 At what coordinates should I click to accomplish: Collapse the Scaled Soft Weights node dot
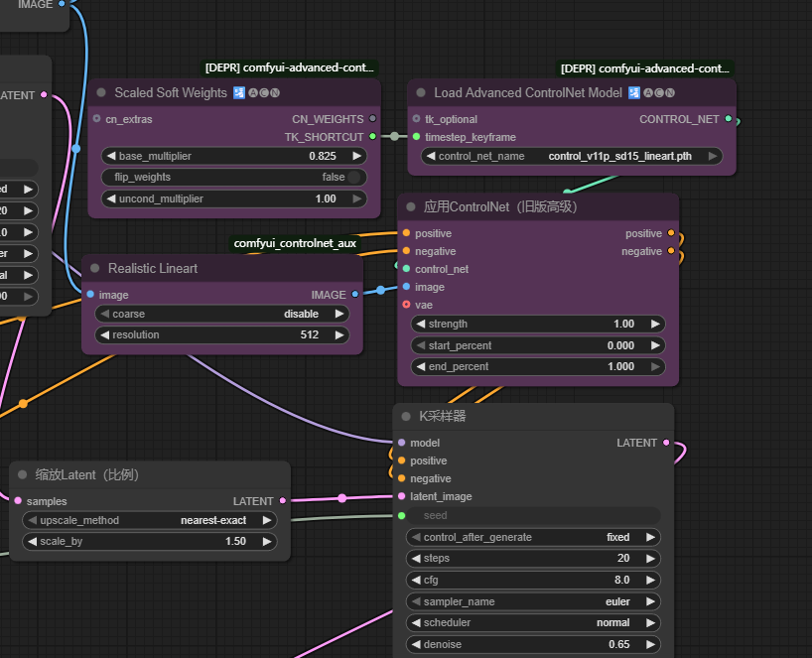(101, 93)
